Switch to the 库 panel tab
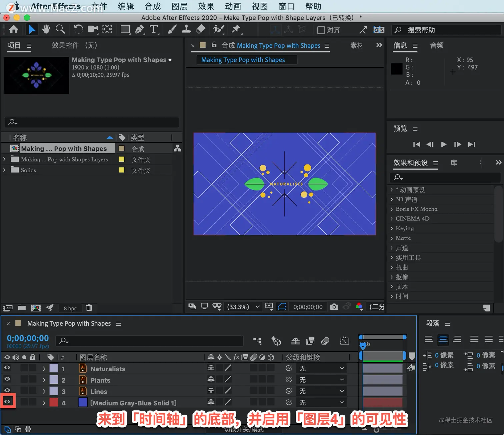Viewport: 504px width, 435px height. [x=454, y=163]
